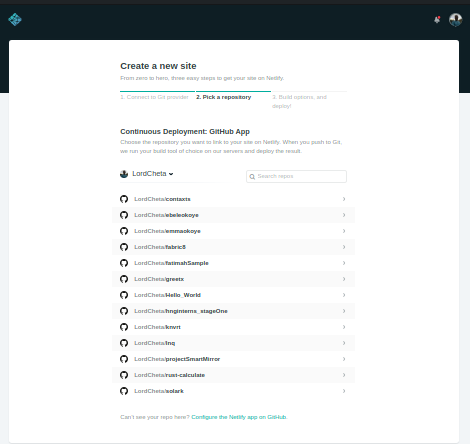Choose the LordCheta/greetx repository
The image size is (470, 444).
(x=233, y=279)
